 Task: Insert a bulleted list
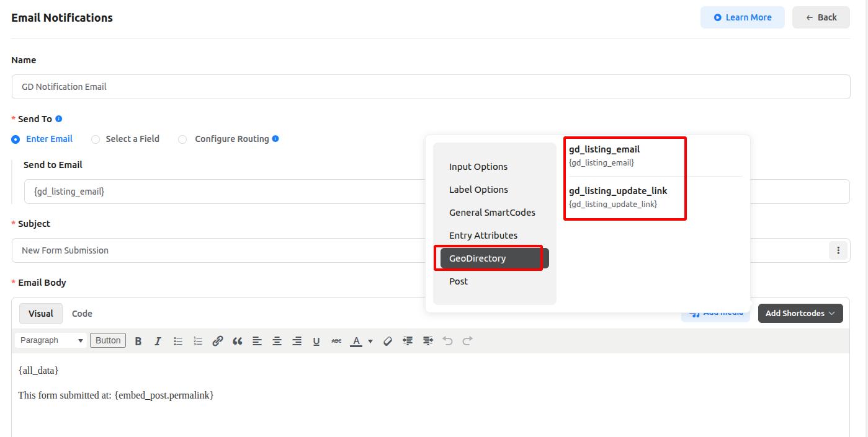(178, 341)
